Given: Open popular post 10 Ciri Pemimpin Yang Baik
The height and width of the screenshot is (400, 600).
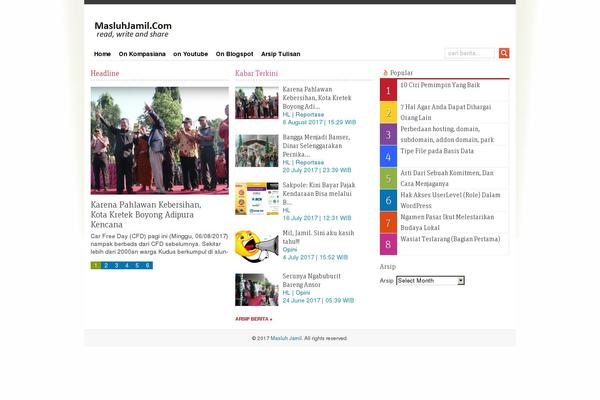Looking at the screenshot, I should click(x=440, y=85).
